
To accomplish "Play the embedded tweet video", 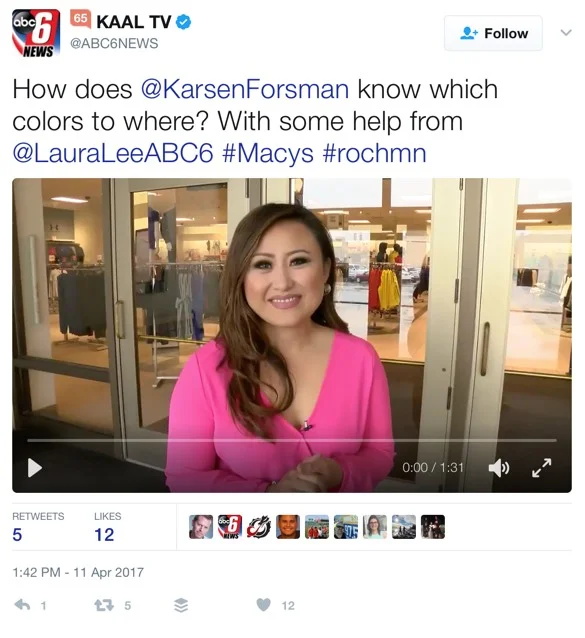I will coord(35,468).
